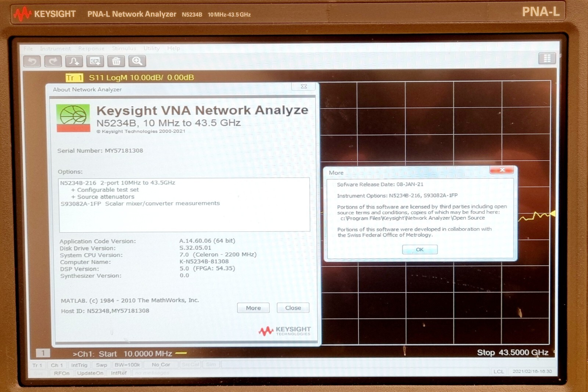Screen dimensions: 588x392
Task: Open the window layout grid icon
Action: pos(547,59)
